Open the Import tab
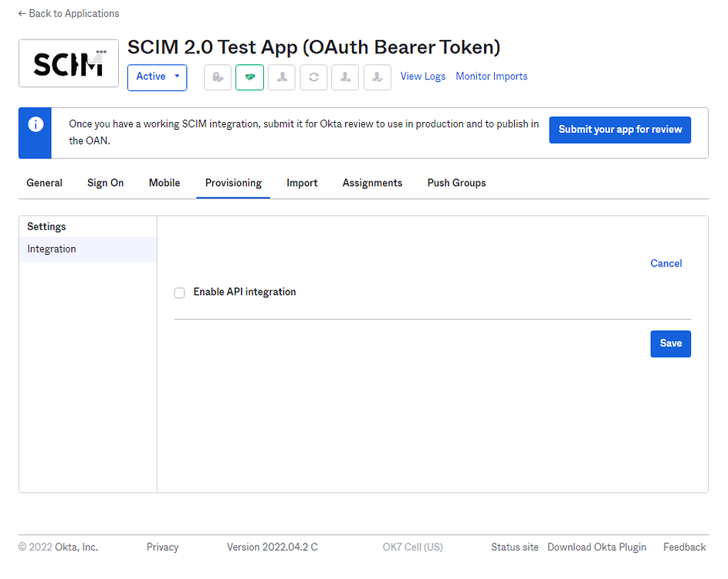The height and width of the screenshot is (579, 728). click(302, 183)
